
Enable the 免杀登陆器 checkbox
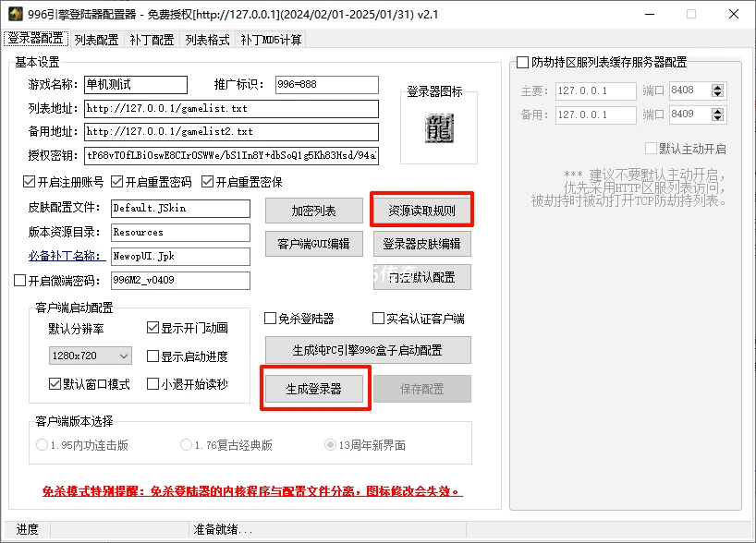tap(271, 319)
